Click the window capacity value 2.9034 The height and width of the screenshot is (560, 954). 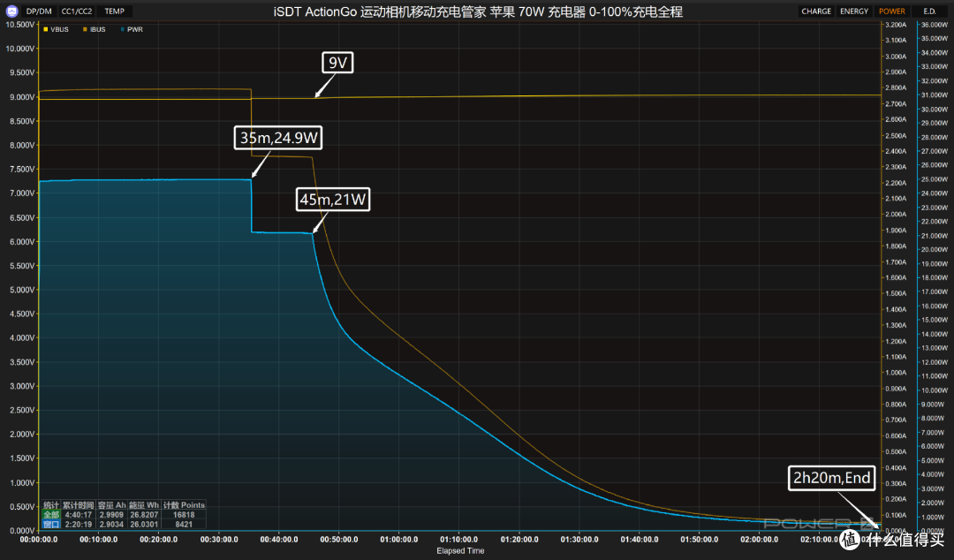coord(111,524)
